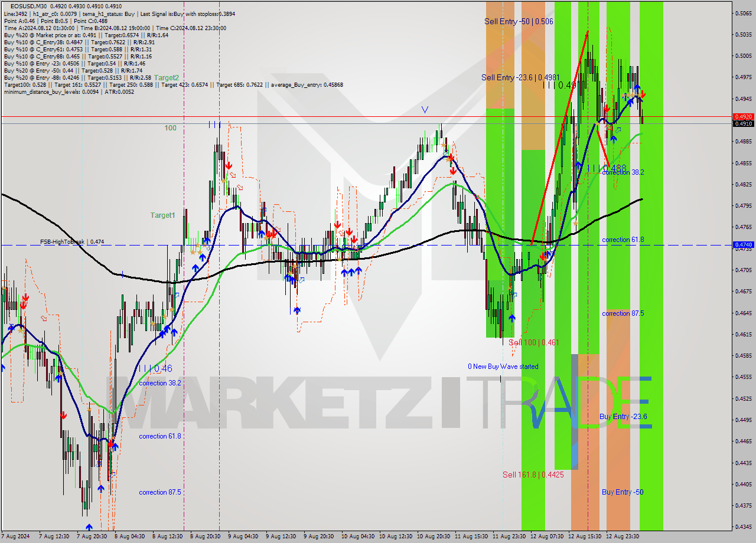Click the 'Sell 100 | 0.461' label
This screenshot has height=543, width=756.
pyautogui.click(x=533, y=342)
